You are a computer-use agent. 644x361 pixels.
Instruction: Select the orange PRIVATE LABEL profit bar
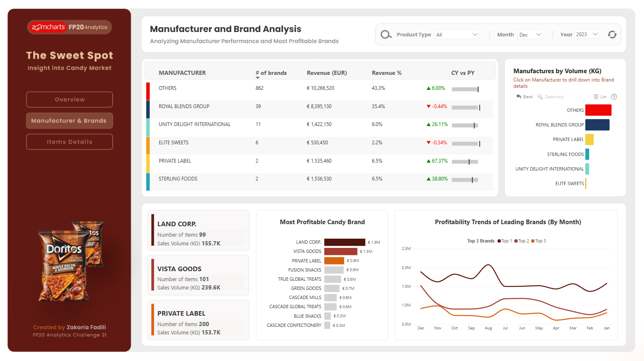[334, 260]
